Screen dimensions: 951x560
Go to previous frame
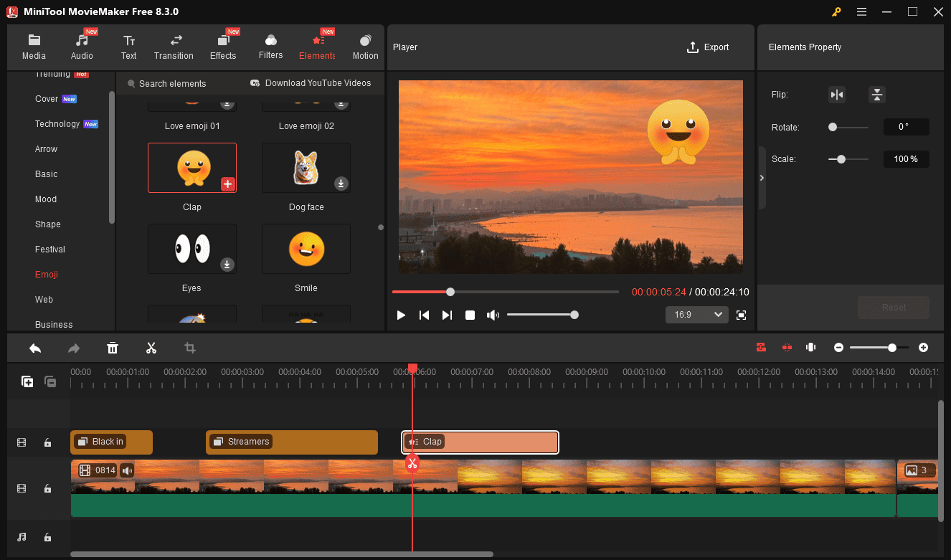(x=424, y=315)
